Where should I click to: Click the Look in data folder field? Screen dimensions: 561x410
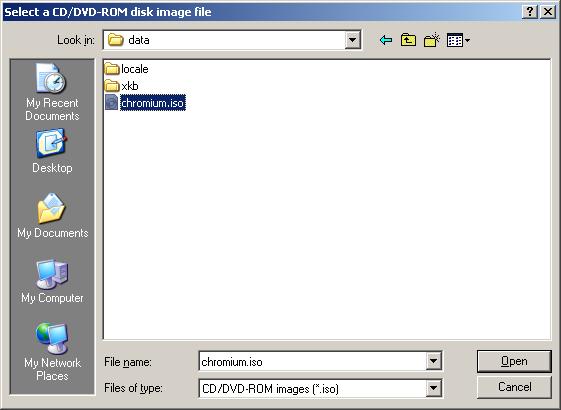[225, 40]
